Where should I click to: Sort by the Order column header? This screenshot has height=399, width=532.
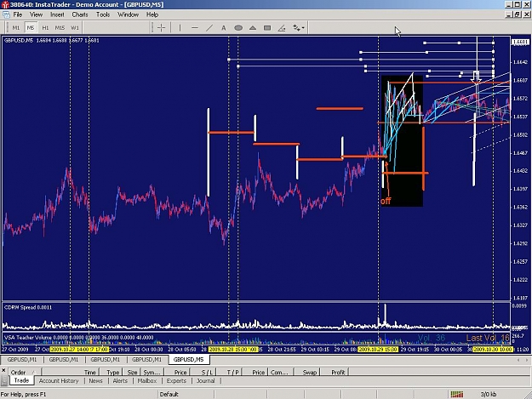25,372
